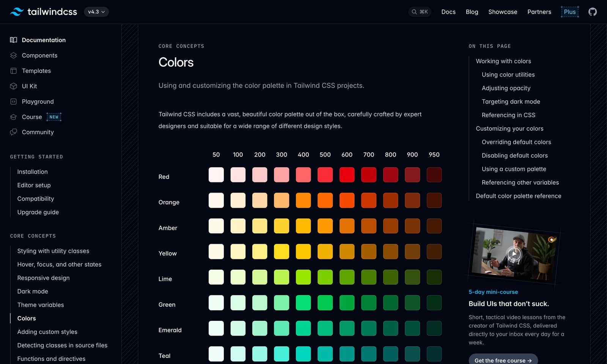Open the Partners page
The image size is (607, 364).
click(x=539, y=12)
